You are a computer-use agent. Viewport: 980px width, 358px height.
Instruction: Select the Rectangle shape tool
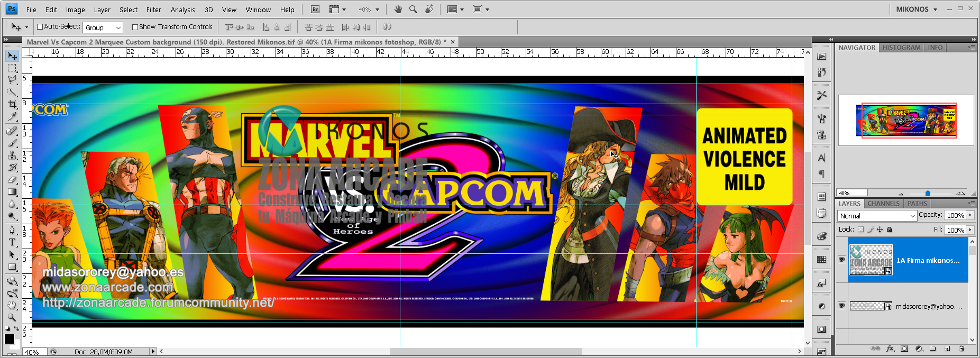12,267
